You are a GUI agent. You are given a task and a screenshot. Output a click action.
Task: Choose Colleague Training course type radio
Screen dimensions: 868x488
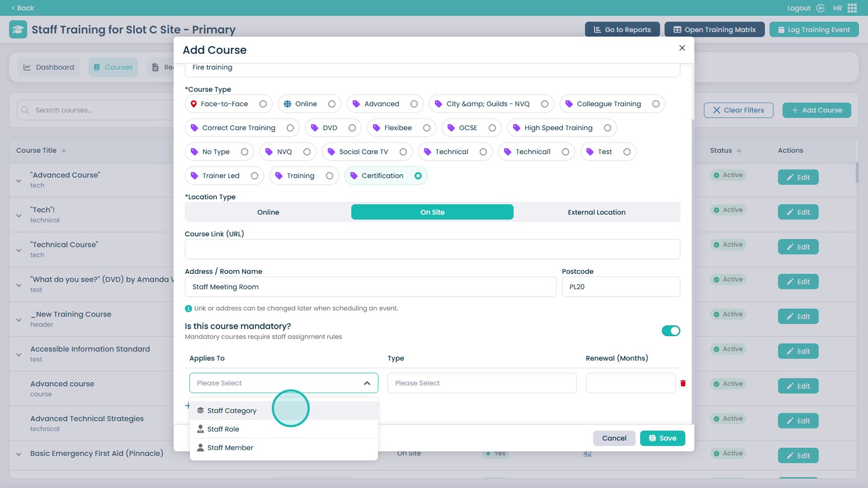click(656, 104)
